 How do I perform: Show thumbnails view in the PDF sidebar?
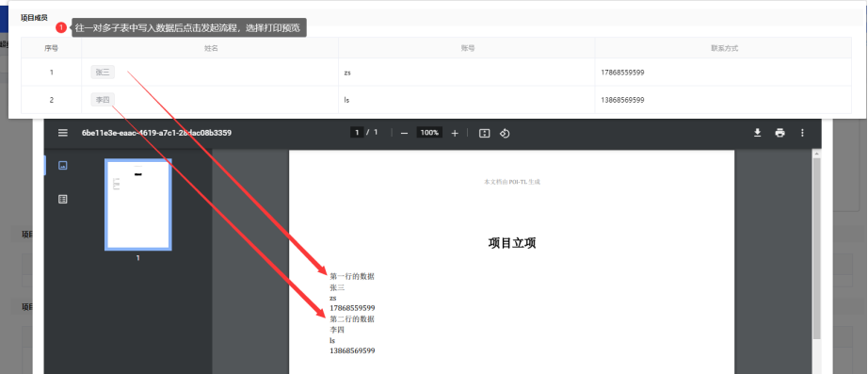point(62,165)
